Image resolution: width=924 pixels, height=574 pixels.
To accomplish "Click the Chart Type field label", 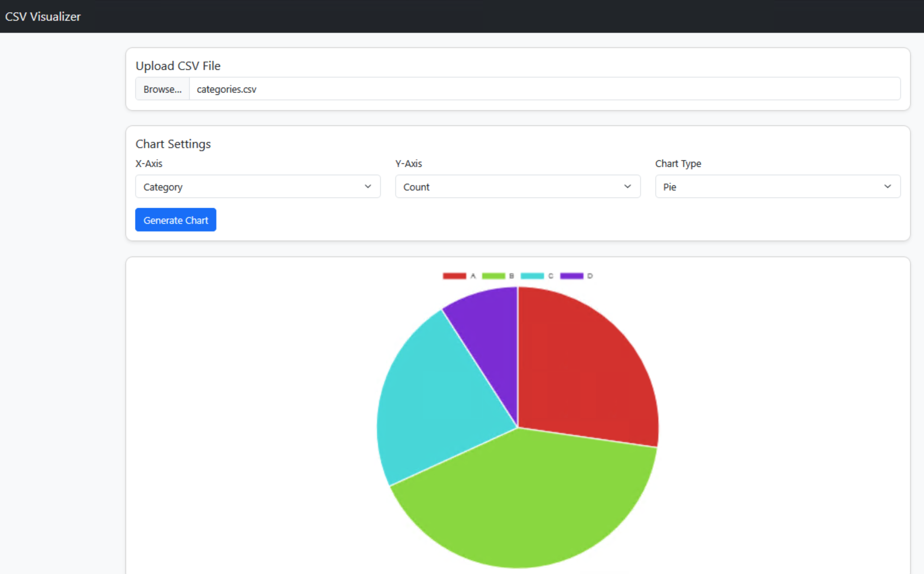I will (x=678, y=164).
